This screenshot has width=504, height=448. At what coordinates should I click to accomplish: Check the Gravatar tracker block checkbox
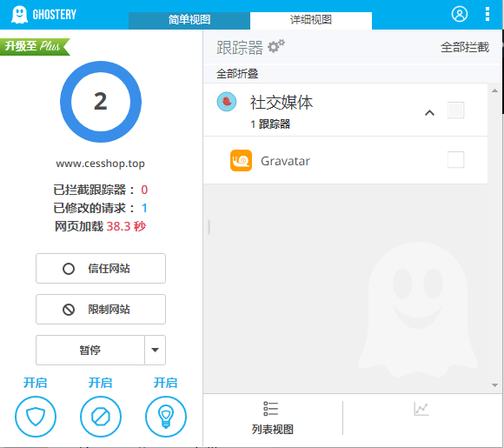(455, 160)
